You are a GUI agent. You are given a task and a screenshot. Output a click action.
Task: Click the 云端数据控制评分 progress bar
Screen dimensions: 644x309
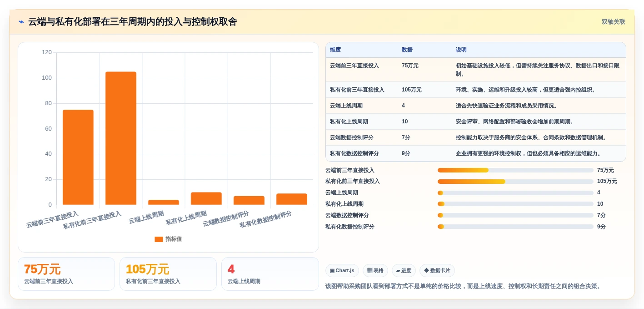pyautogui.click(x=515, y=215)
